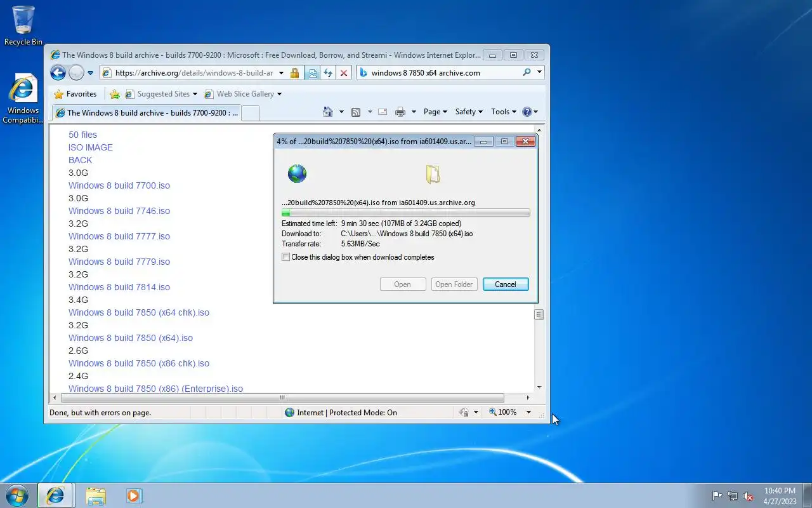Download Windows 8 build 7746.iso link
This screenshot has height=508, width=812.
pos(119,211)
